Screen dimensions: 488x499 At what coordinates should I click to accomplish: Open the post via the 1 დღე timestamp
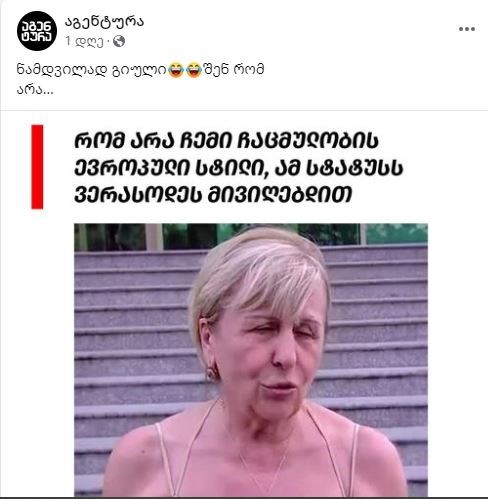coord(84,42)
